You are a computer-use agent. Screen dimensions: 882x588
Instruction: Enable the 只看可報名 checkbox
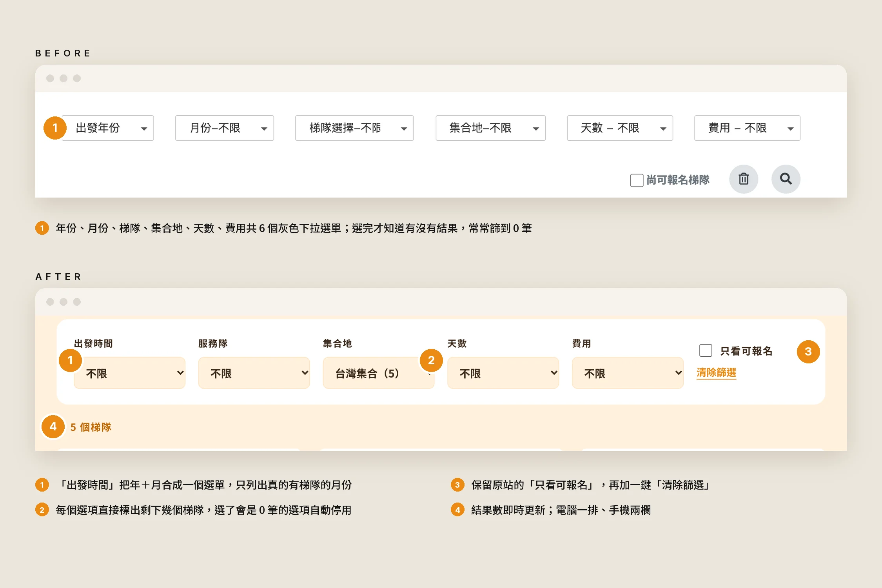point(706,350)
